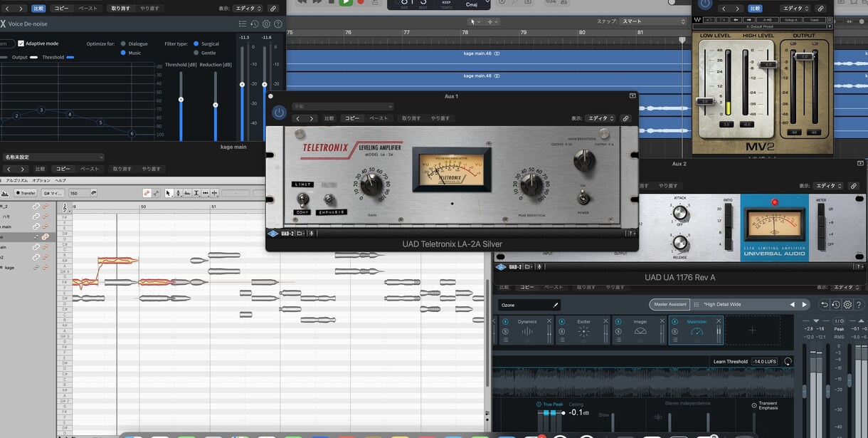Select Music optimize option

click(x=123, y=53)
